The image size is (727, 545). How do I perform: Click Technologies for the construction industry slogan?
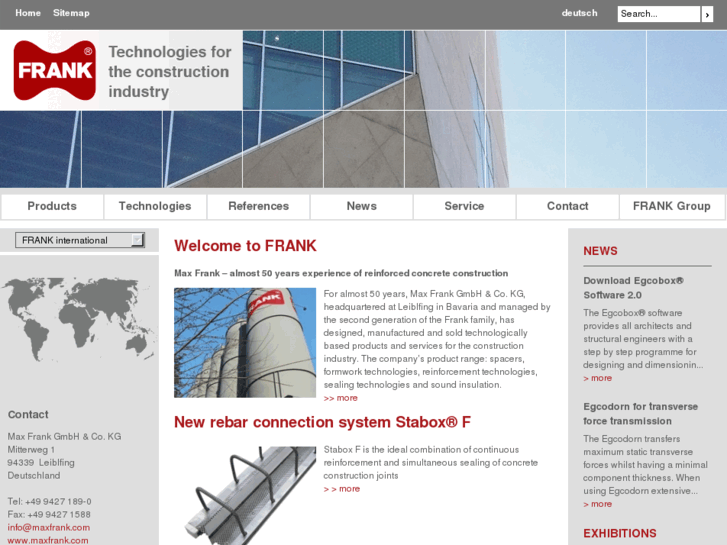coord(170,71)
